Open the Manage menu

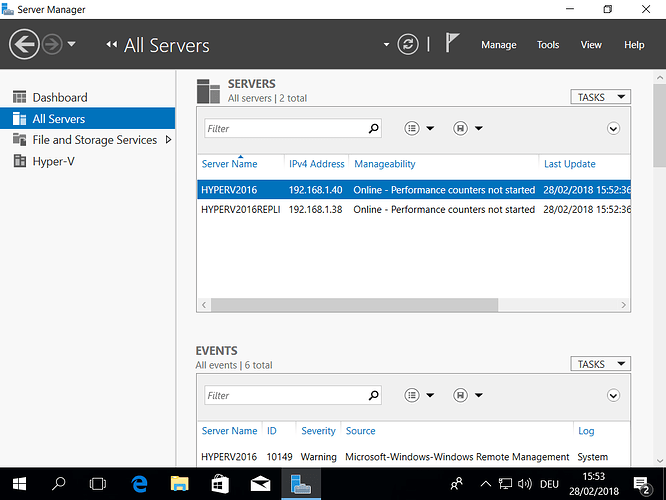pos(498,45)
